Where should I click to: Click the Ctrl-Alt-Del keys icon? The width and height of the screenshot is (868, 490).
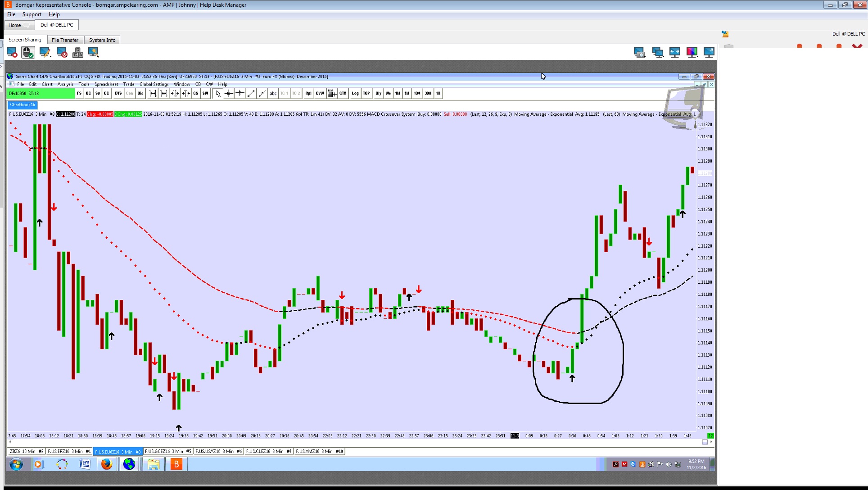coord(78,53)
